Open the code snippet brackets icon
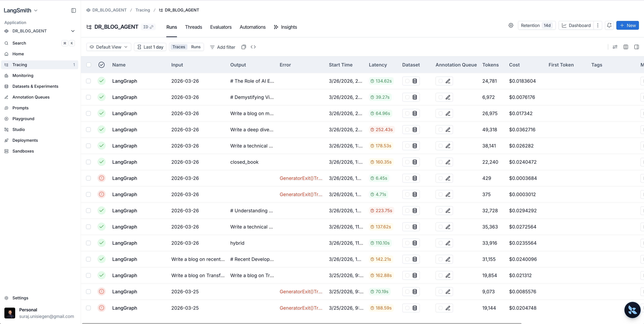The width and height of the screenshot is (644, 324). click(x=253, y=47)
